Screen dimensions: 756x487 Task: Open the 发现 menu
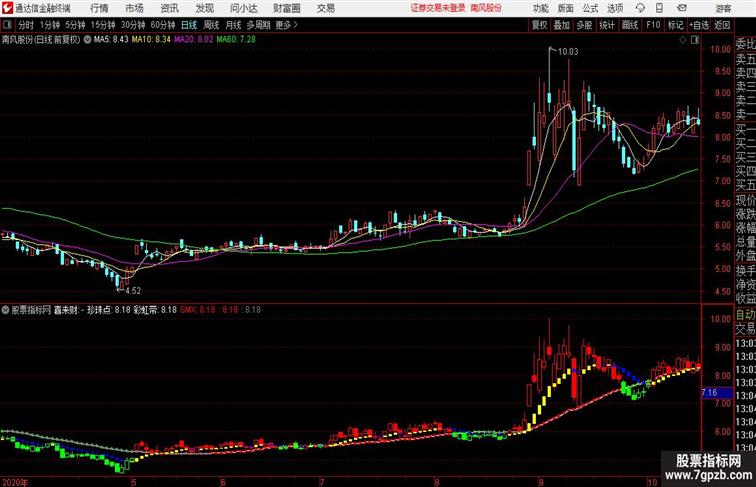tap(204, 8)
